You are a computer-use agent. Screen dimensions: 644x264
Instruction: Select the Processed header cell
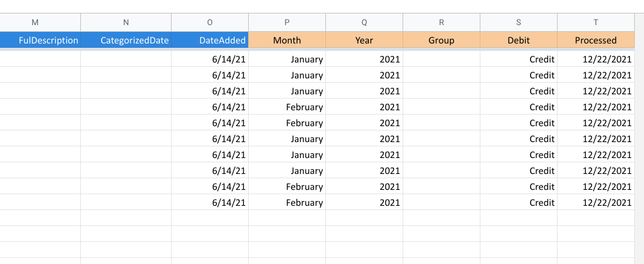click(x=596, y=40)
